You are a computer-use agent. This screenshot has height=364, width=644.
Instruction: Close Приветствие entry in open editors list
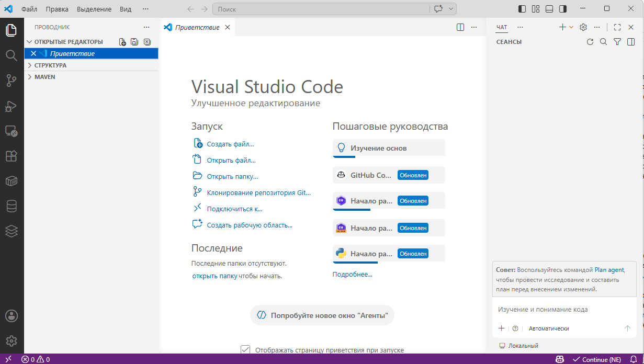tap(33, 53)
